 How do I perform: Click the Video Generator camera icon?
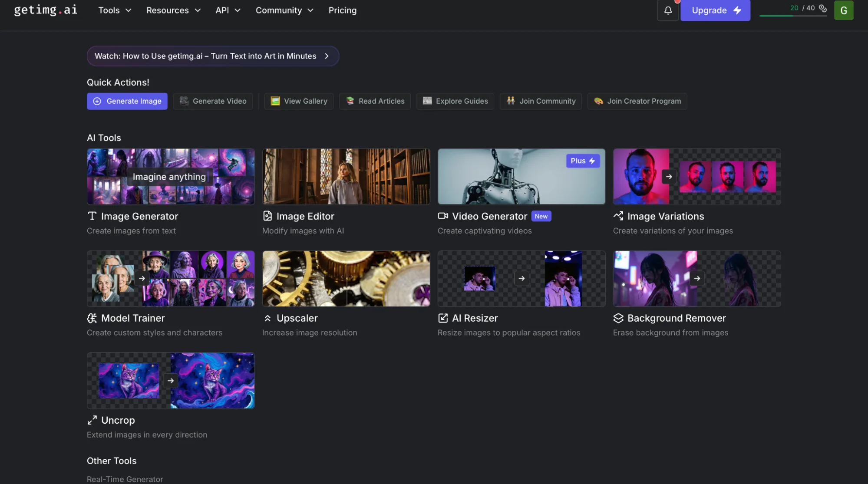(x=443, y=216)
